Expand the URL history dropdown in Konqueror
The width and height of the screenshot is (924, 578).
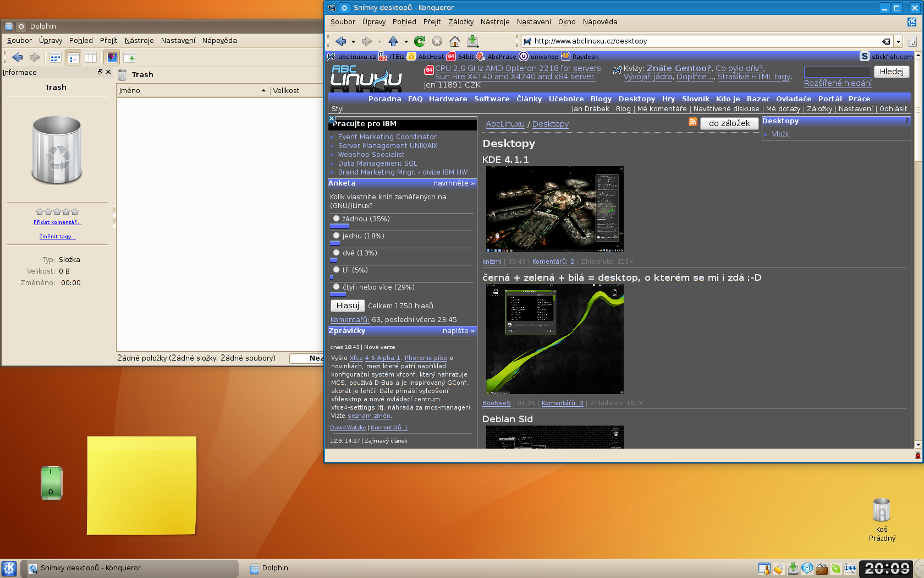pos(898,41)
